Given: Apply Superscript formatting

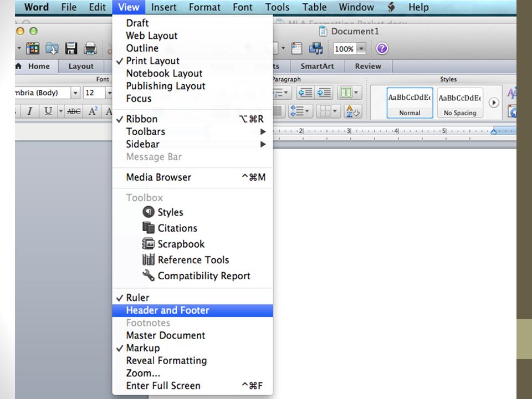Looking at the screenshot, I should coord(93,111).
